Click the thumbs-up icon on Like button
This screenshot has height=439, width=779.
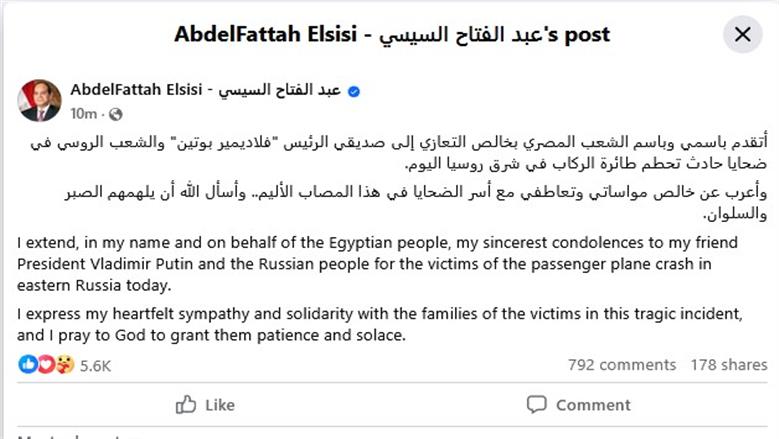[186, 405]
